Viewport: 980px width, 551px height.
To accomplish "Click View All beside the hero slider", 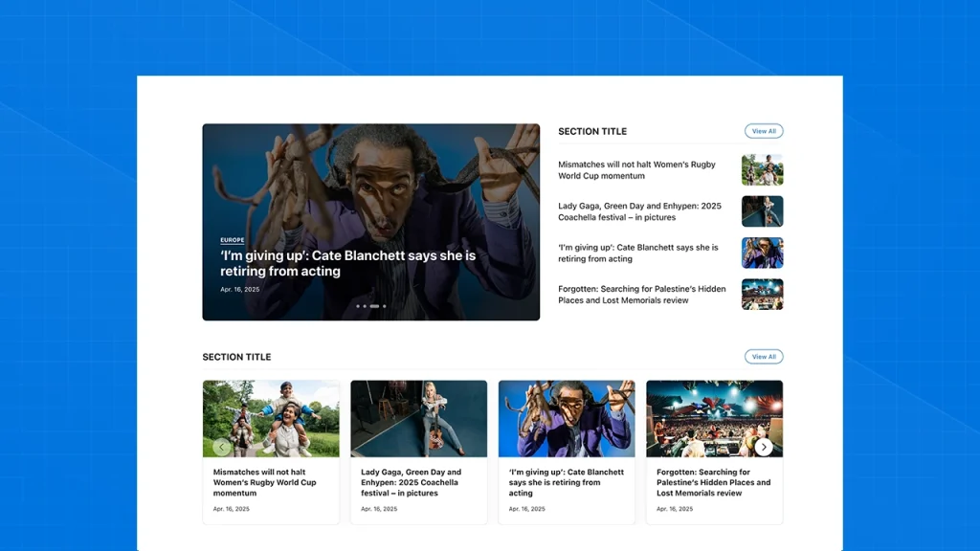I will click(764, 131).
